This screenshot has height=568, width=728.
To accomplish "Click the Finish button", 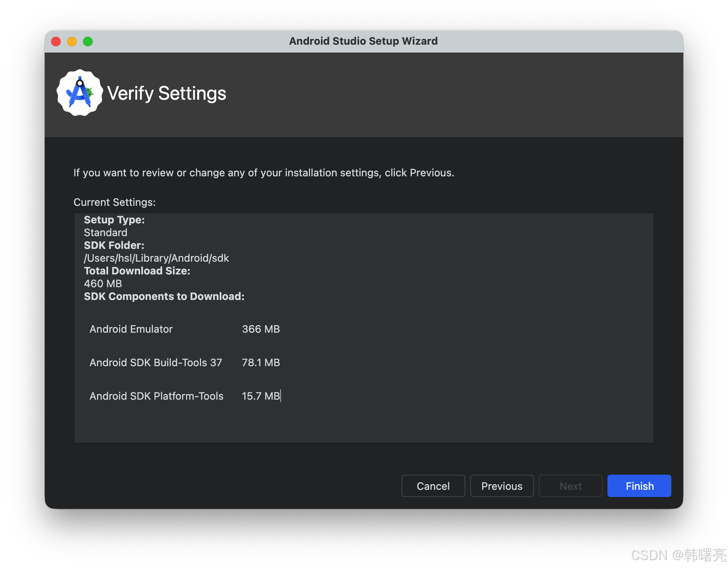I will coord(639,486).
